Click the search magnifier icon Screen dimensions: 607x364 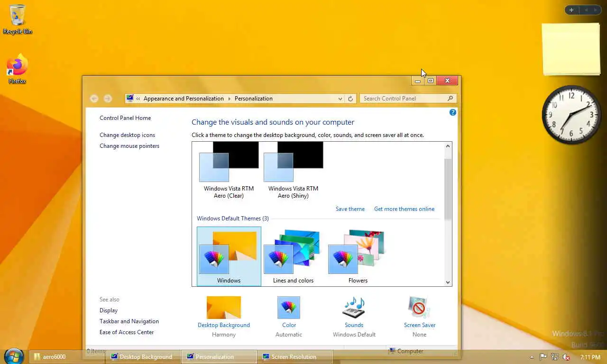pos(450,99)
